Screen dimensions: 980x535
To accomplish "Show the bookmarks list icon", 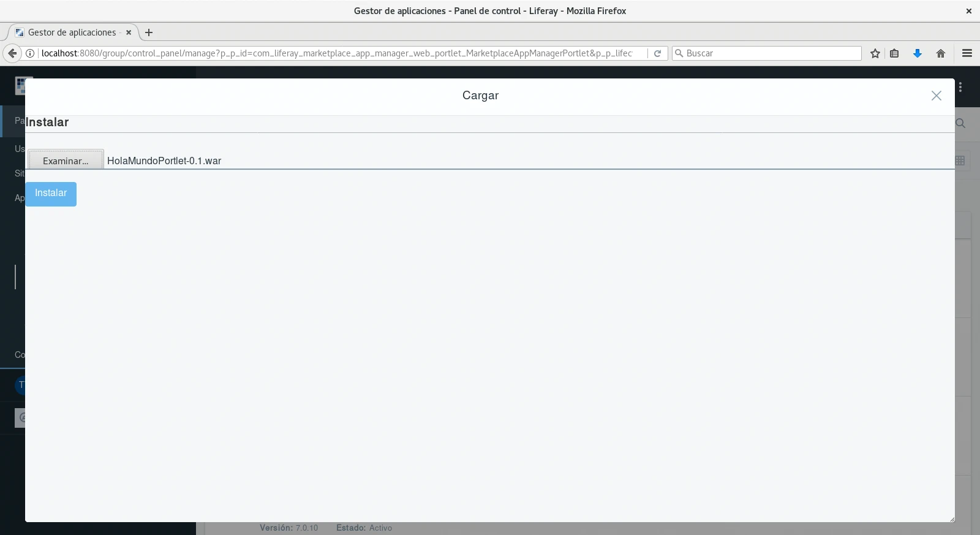I will tap(894, 53).
